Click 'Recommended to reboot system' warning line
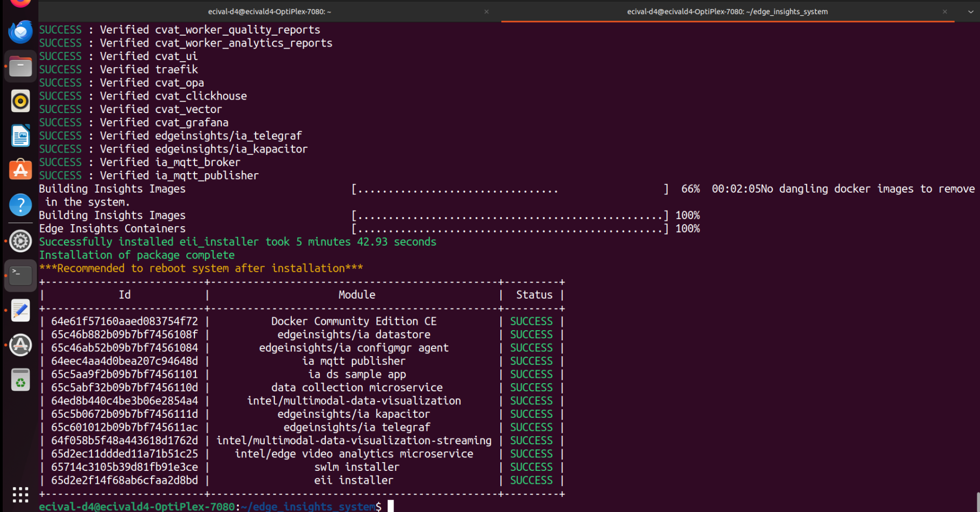980x512 pixels. (201, 268)
